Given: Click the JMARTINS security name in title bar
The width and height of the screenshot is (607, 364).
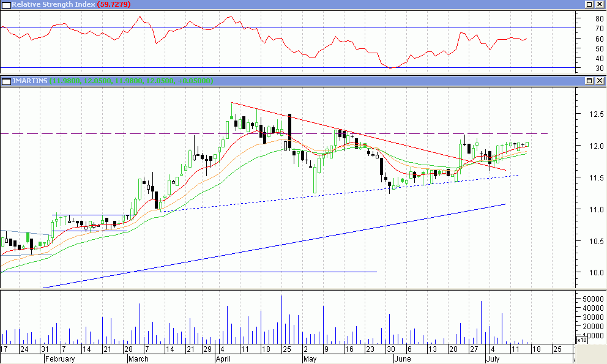Looking at the screenshot, I should [x=29, y=81].
